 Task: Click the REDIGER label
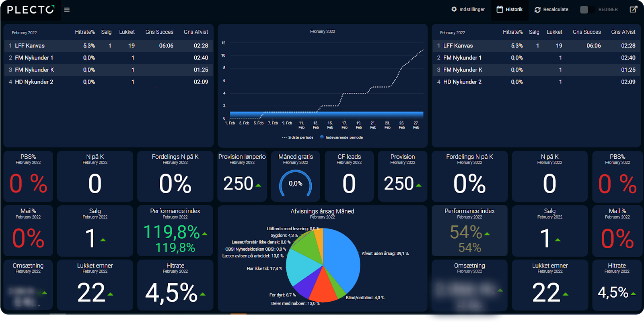pos(608,10)
